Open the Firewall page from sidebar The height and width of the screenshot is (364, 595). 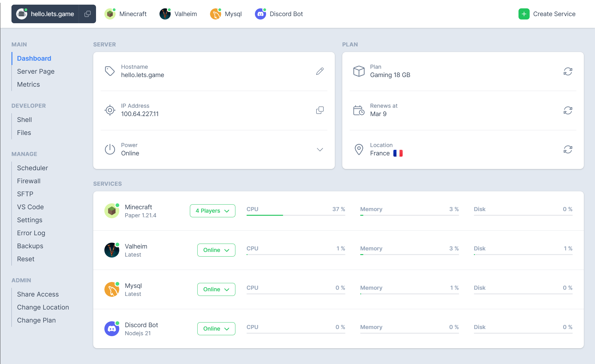pos(29,181)
